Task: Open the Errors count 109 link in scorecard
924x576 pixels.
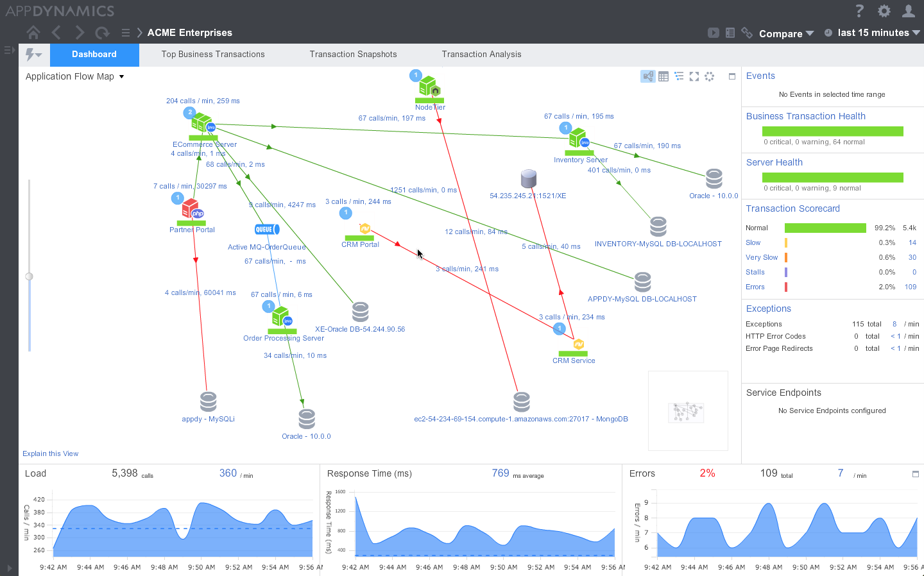Action: (911, 287)
